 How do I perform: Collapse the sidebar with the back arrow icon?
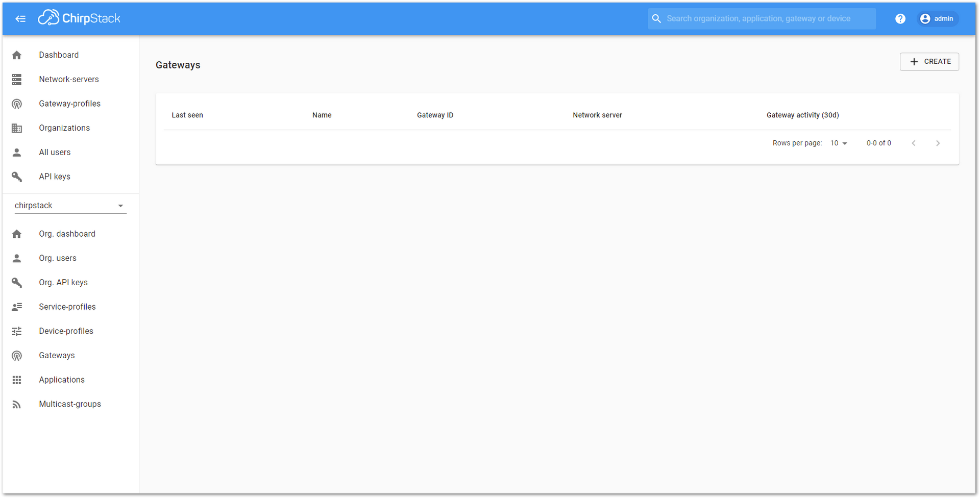click(20, 19)
